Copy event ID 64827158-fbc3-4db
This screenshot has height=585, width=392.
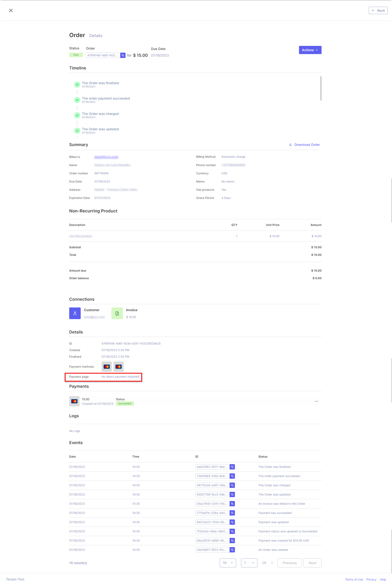click(232, 494)
